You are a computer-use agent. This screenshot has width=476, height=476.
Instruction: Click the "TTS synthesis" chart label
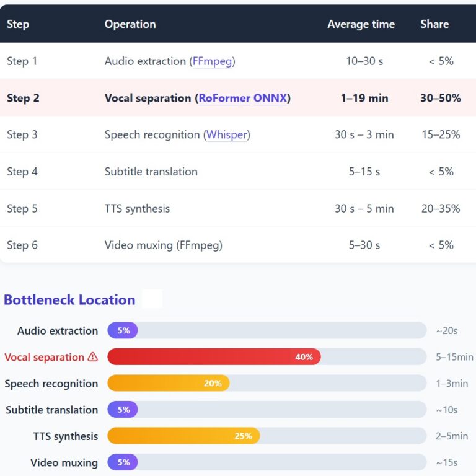(66, 436)
